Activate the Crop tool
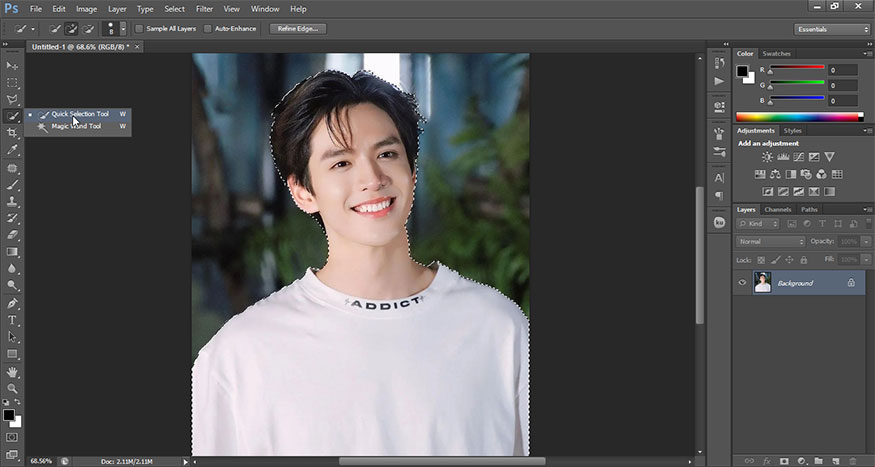 (13, 133)
